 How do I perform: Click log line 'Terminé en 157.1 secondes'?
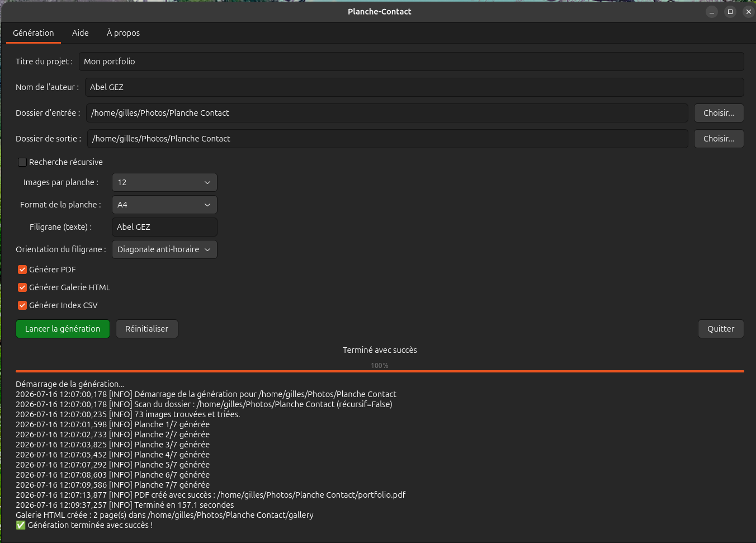(x=125, y=505)
